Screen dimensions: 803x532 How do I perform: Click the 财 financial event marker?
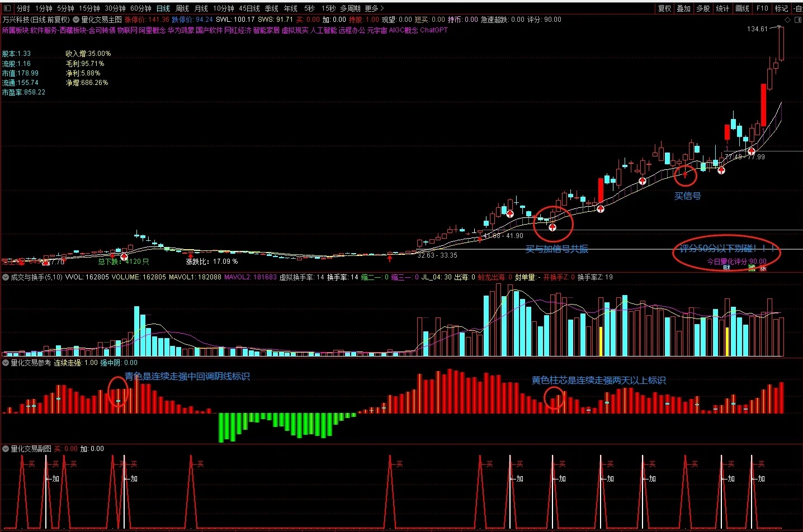tap(726, 268)
